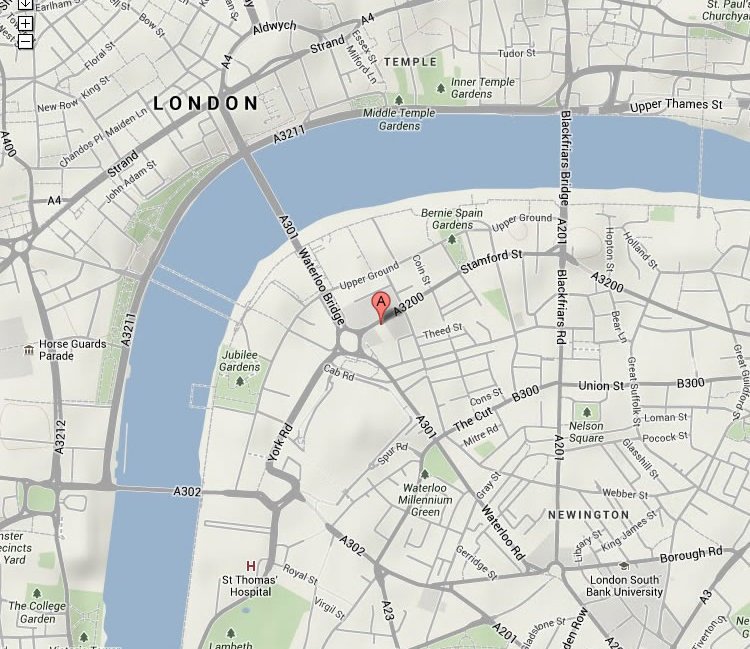
Task: Click the London South Bank University icon
Action: [x=624, y=566]
